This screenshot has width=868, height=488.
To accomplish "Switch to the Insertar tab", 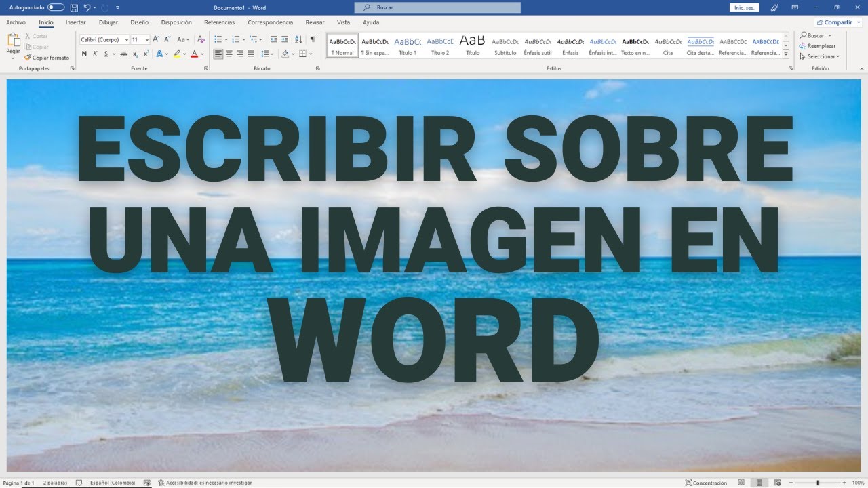I will pyautogui.click(x=75, y=22).
